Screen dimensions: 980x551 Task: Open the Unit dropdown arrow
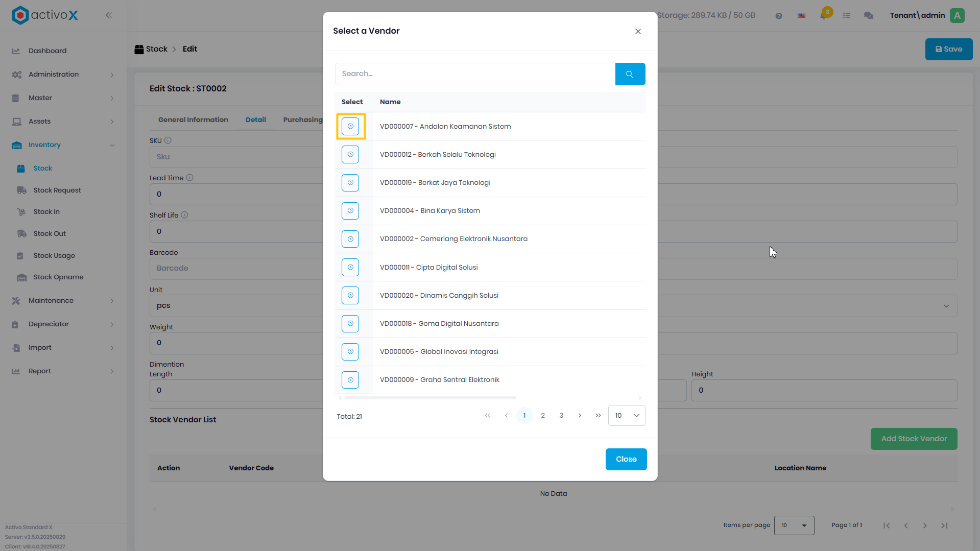click(946, 306)
